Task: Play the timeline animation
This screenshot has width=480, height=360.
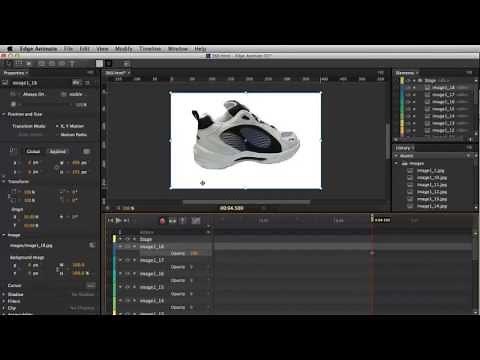Action: (118, 220)
